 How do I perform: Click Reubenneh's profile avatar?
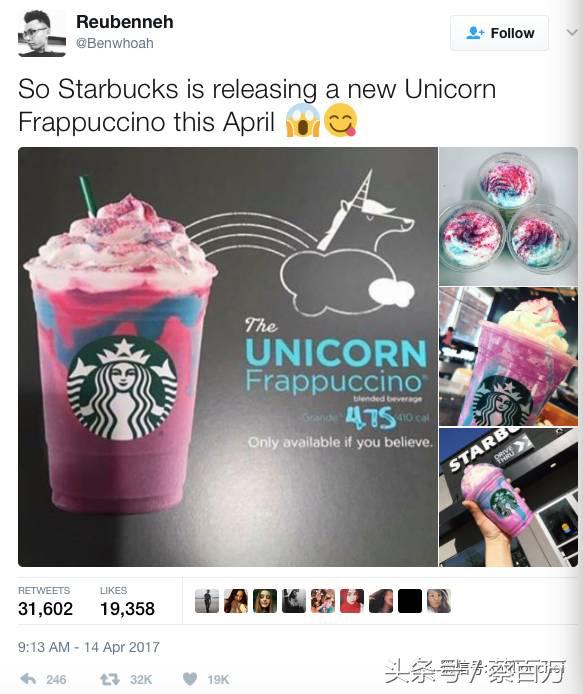42,34
